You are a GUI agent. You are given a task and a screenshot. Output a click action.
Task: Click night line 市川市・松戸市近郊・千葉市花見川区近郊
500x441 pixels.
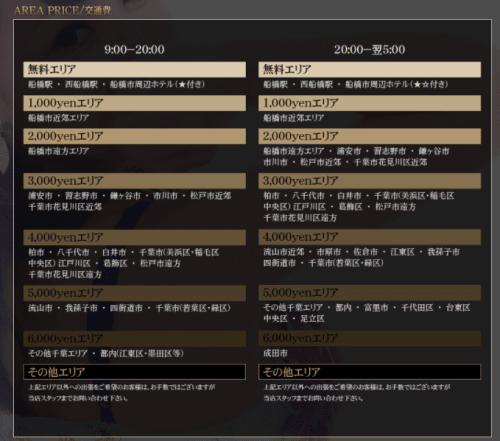pos(345,162)
